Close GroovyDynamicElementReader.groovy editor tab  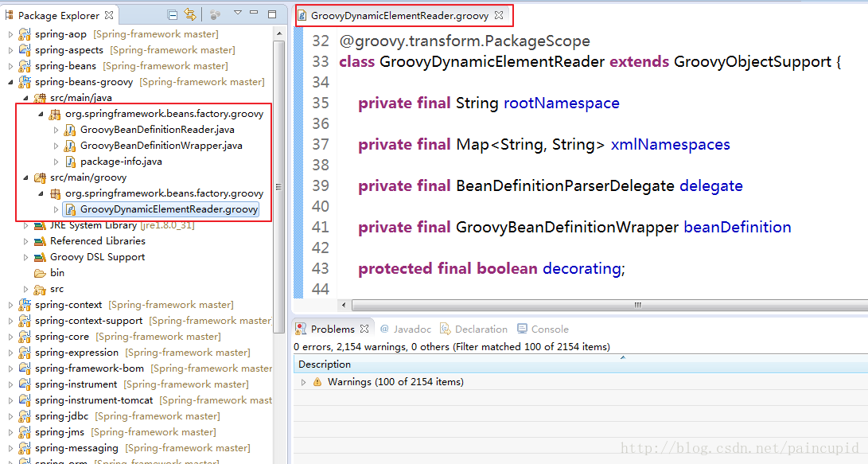pos(499,15)
